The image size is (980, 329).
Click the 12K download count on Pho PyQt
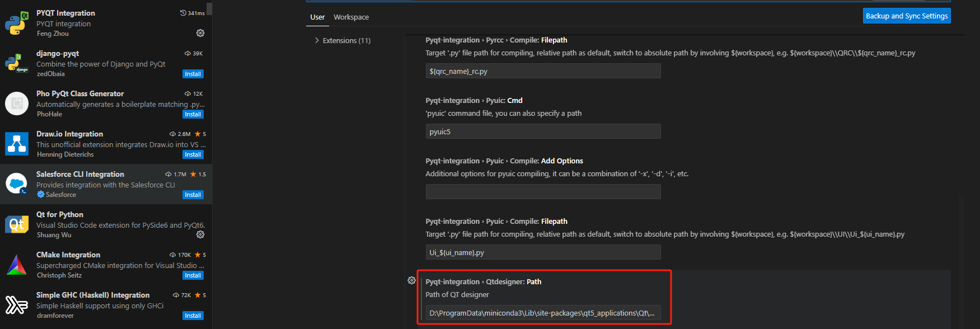pyautogui.click(x=194, y=93)
